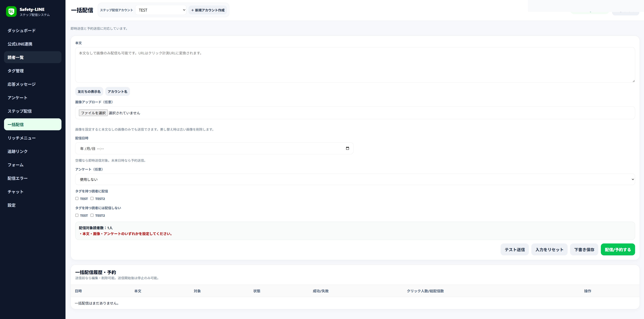Screen dimensions: 644x319
Task: Open チャット in the sidebar
Action: click(x=33, y=192)
